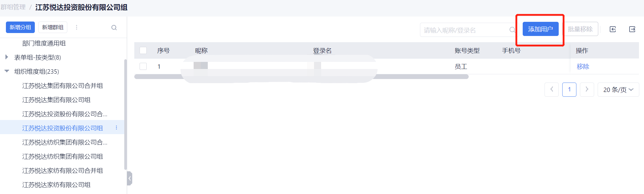The image size is (644, 194).
Task: Go to next page arrow
Action: [x=587, y=89]
